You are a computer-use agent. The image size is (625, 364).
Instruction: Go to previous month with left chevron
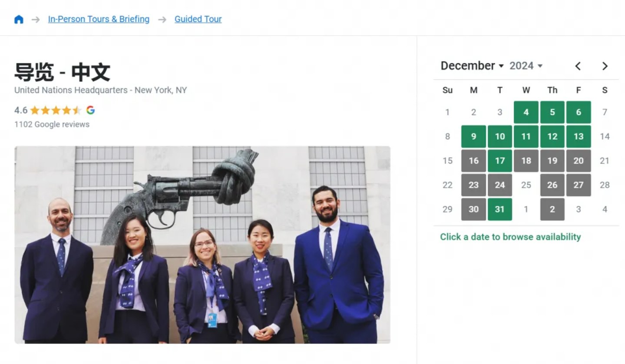[578, 66]
